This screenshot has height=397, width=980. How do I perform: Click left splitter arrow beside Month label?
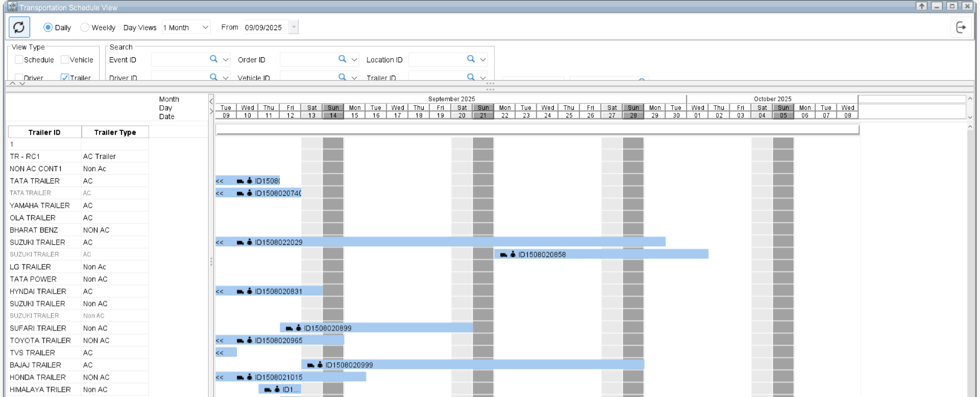(x=211, y=101)
